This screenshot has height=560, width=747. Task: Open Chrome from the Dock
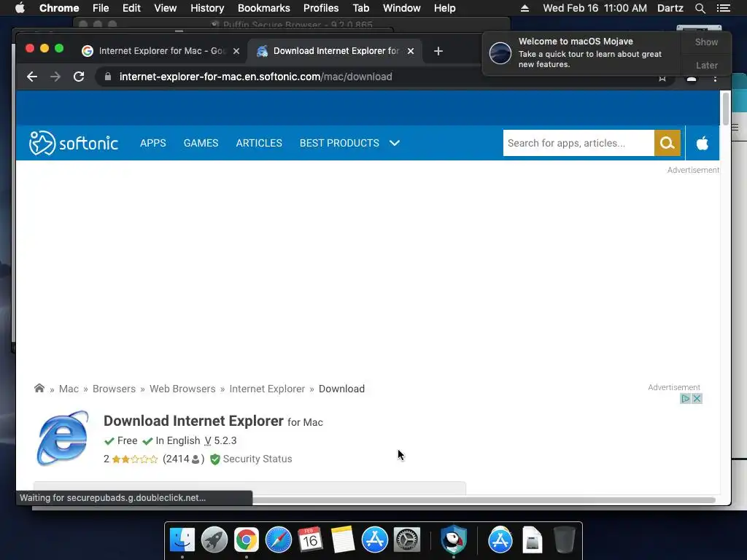247,540
